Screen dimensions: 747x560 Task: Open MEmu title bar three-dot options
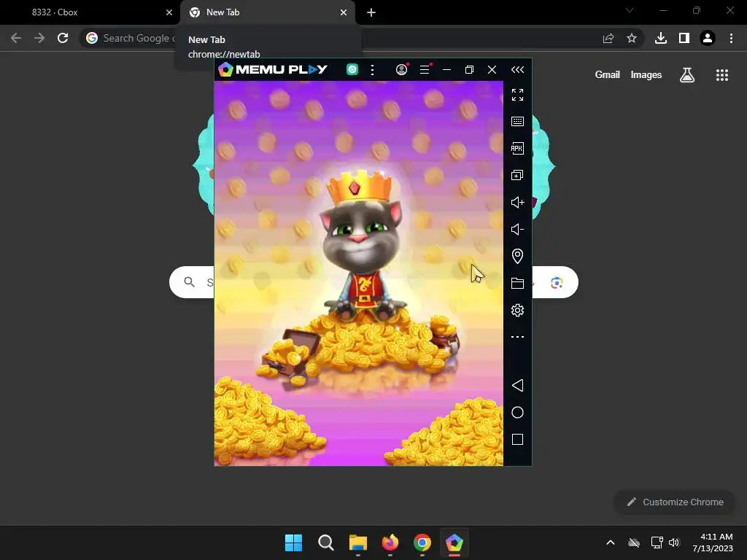point(373,70)
